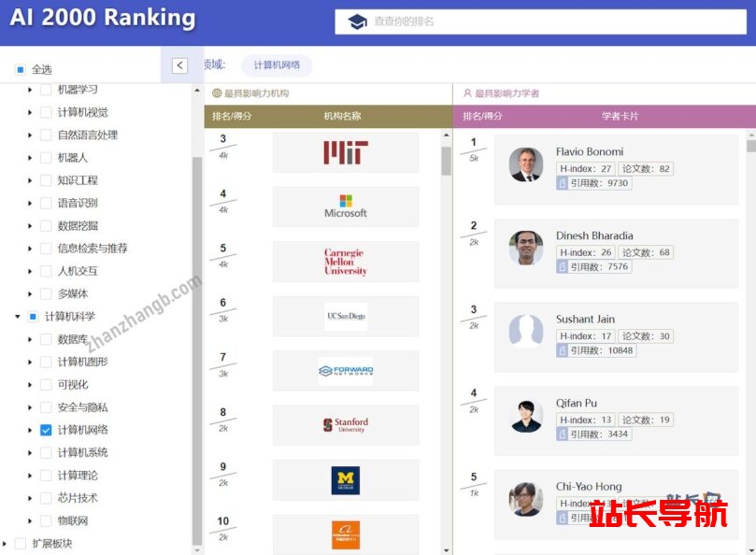Click the 最具影响力学者 panel header

[x=506, y=93]
